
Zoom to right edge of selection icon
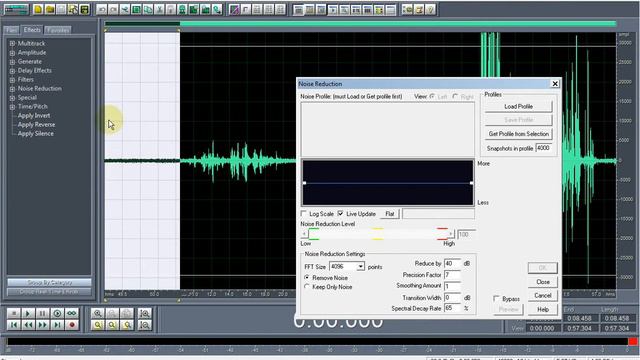(127, 325)
